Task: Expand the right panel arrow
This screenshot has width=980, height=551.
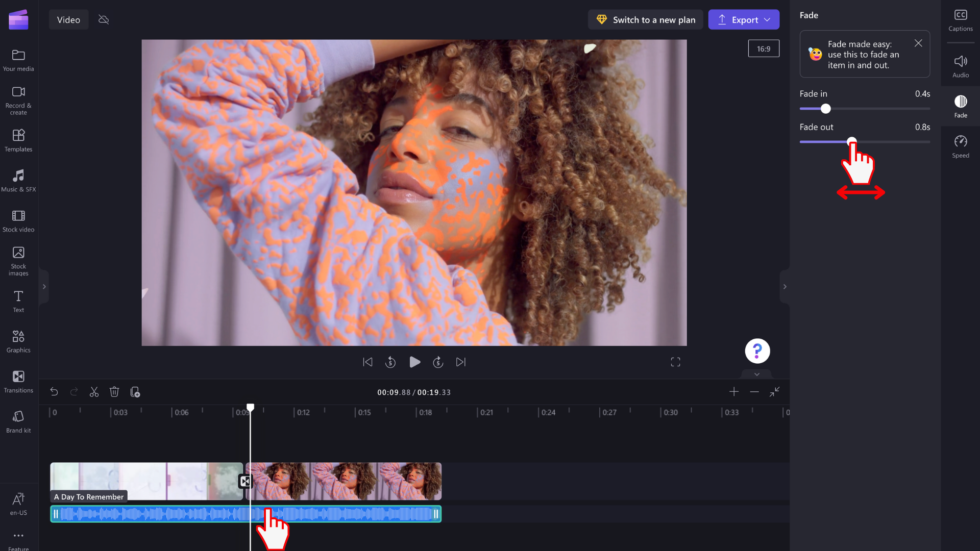Action: pos(785,287)
